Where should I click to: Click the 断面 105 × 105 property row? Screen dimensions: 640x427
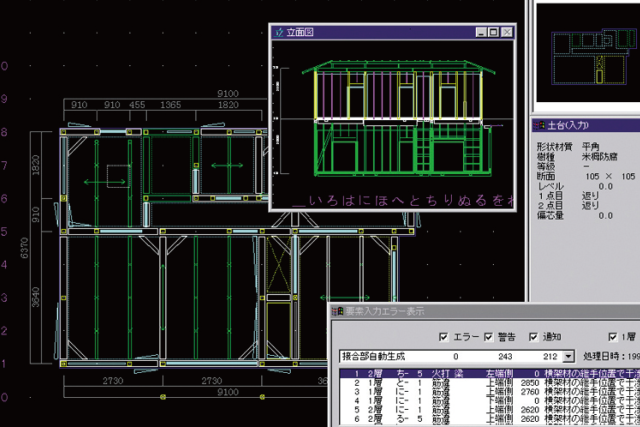point(585,178)
